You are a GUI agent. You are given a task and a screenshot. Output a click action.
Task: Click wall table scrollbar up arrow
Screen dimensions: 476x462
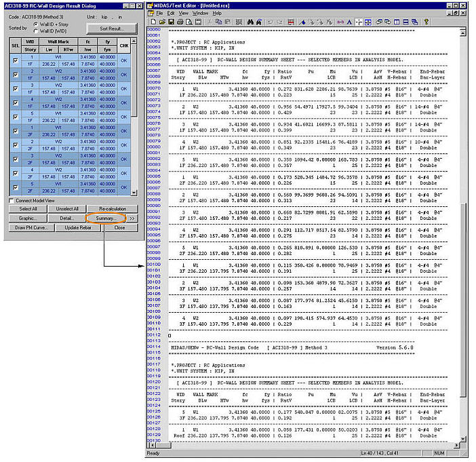point(134,41)
